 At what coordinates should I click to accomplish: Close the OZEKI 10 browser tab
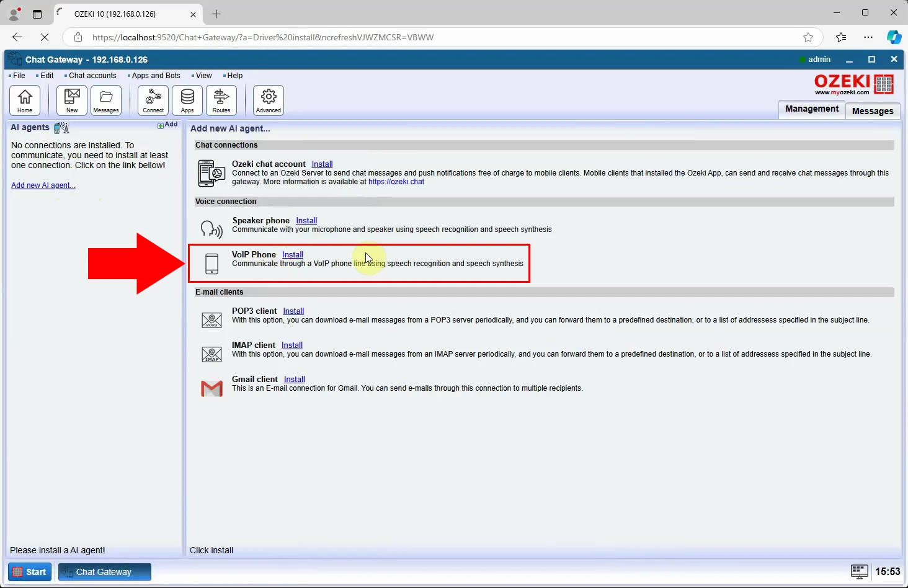pos(193,14)
